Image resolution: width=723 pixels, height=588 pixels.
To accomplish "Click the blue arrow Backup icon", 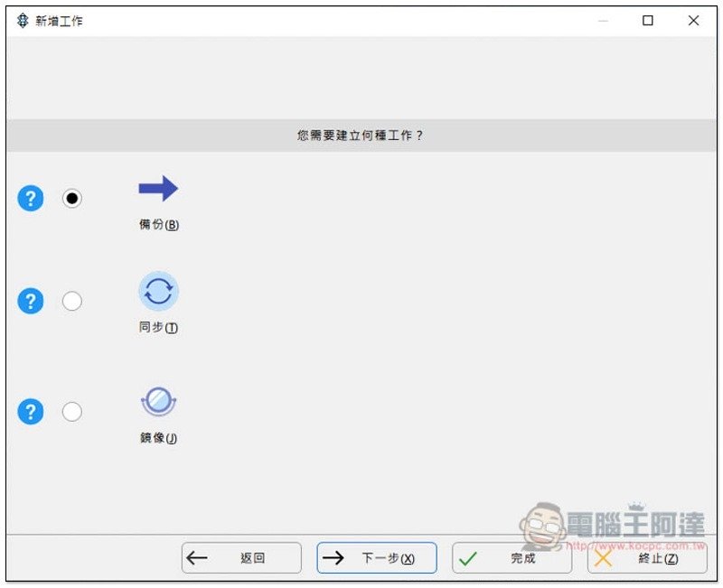I will click(x=158, y=189).
